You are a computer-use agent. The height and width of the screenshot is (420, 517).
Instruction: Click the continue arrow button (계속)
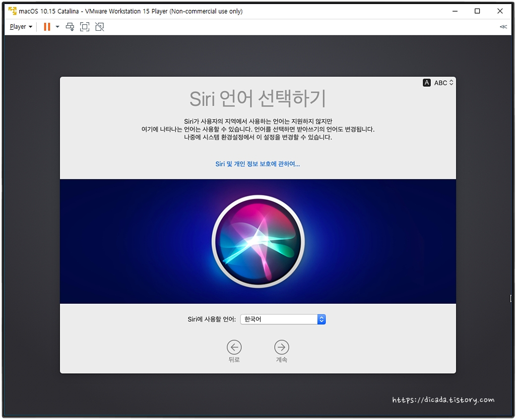[282, 347]
